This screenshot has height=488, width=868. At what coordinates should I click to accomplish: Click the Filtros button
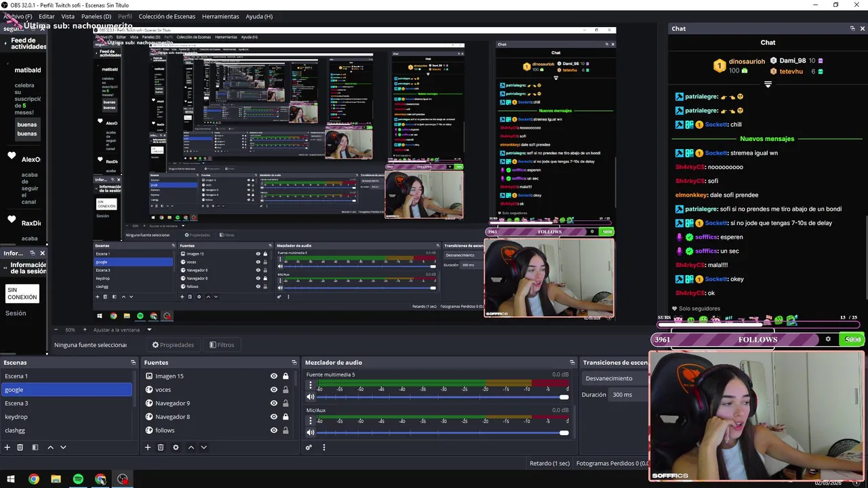222,345
